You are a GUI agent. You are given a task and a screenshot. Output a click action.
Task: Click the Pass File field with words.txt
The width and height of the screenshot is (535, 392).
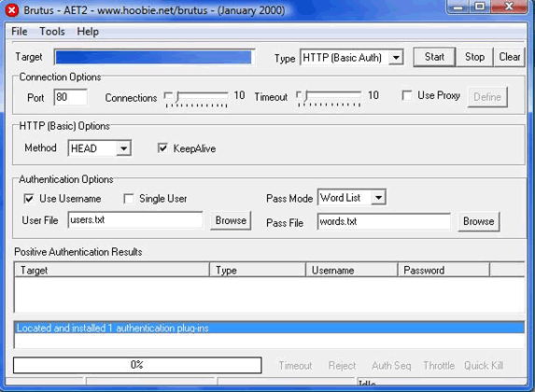click(384, 222)
